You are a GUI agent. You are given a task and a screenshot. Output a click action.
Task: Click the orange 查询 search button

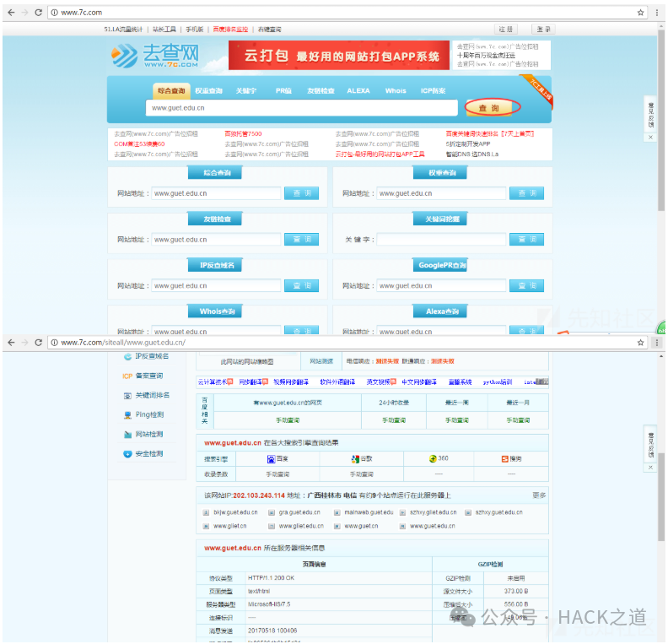tap(488, 108)
